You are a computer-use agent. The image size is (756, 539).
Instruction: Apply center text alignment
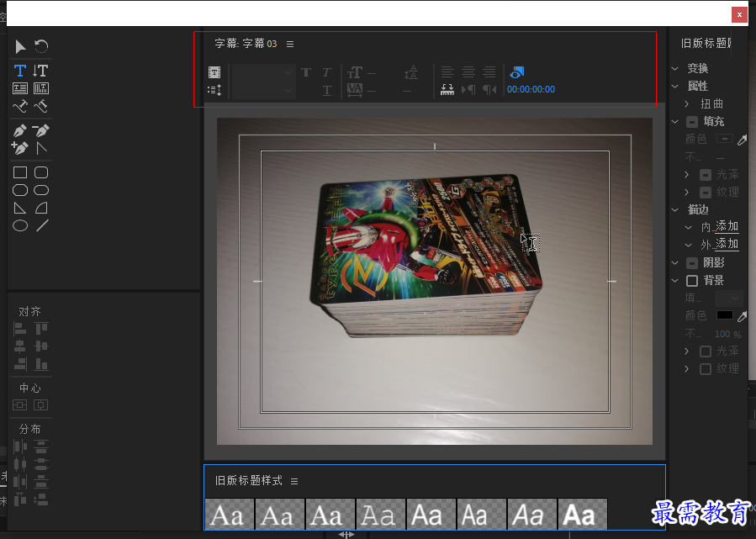[x=468, y=72]
